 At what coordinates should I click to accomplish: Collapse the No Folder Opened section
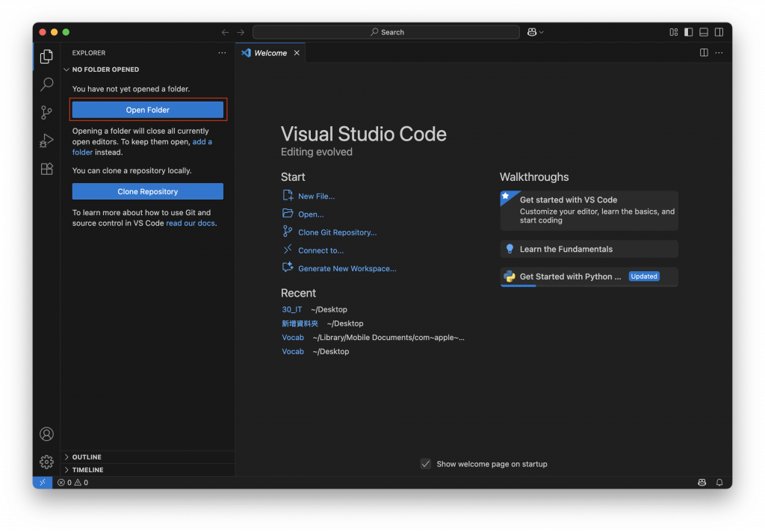click(105, 69)
